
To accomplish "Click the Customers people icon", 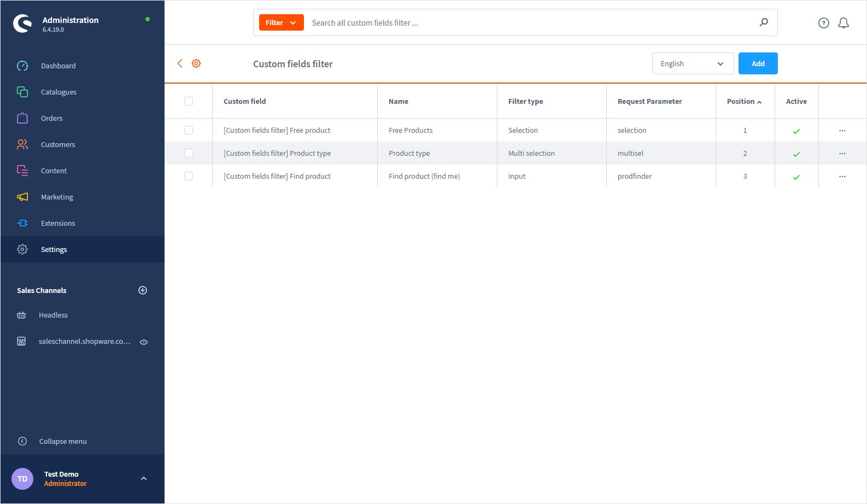I will click(x=22, y=144).
